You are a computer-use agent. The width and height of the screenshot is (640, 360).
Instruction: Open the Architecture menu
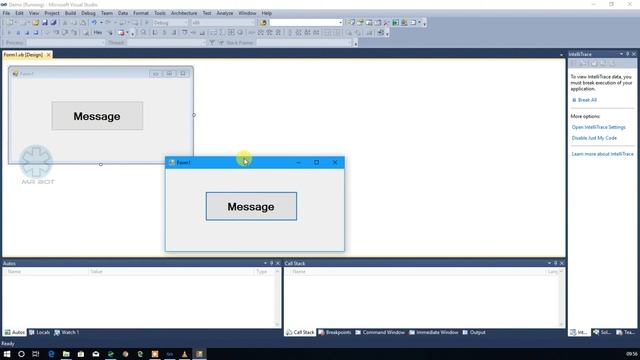tap(184, 13)
